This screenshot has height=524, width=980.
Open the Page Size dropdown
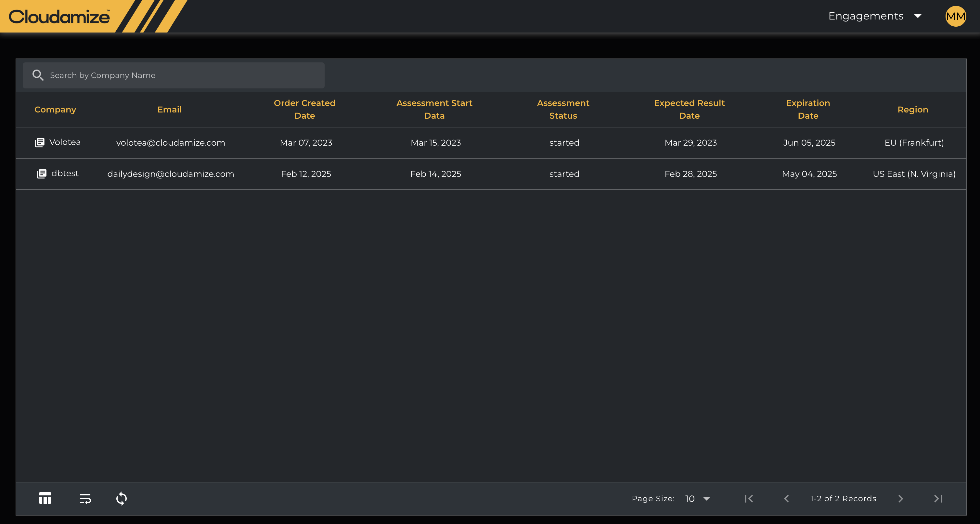[x=697, y=499]
